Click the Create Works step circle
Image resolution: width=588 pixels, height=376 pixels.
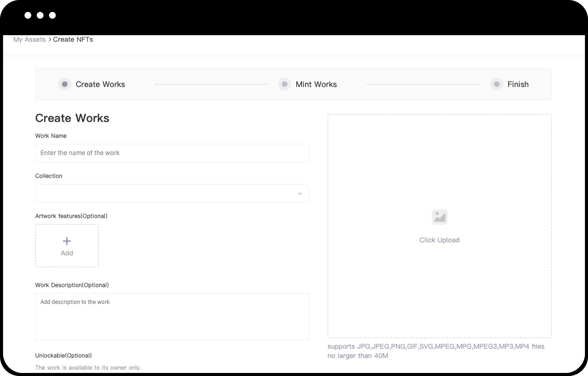[65, 84]
